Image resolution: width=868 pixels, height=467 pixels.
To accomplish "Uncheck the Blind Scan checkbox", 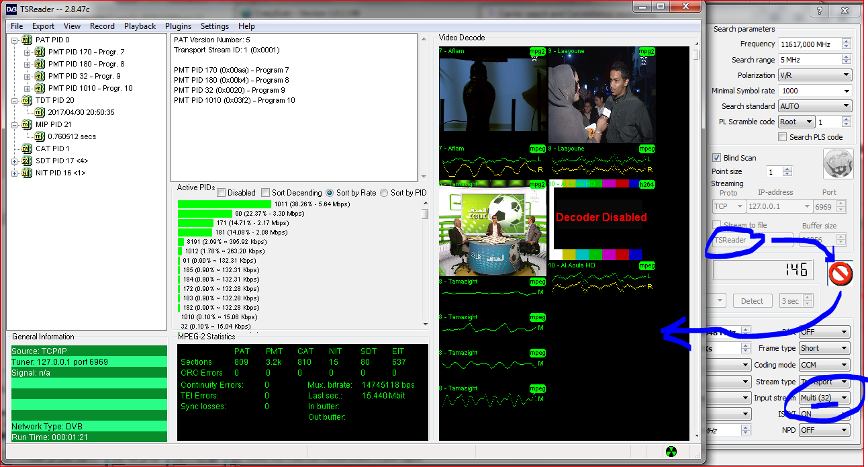I will 716,158.
